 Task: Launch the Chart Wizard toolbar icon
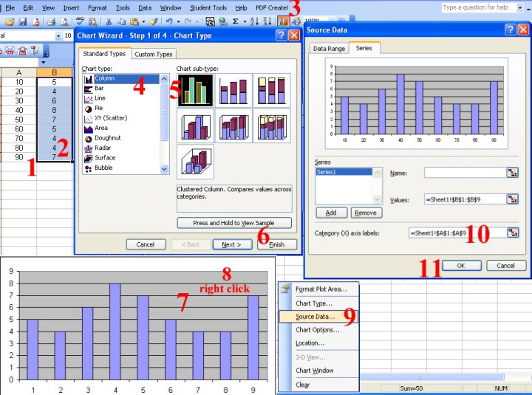pyautogui.click(x=283, y=21)
